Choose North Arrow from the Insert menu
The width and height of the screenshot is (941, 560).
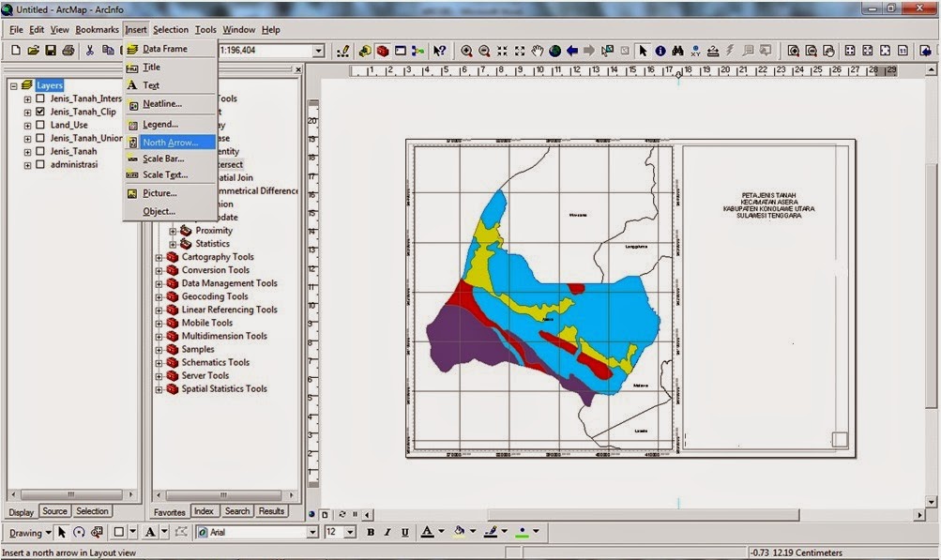171,142
